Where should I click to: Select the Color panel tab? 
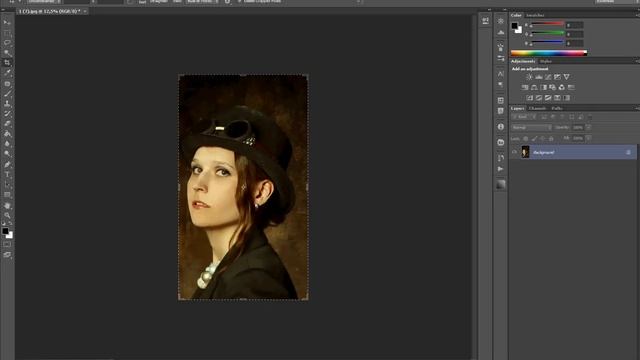tap(516, 16)
